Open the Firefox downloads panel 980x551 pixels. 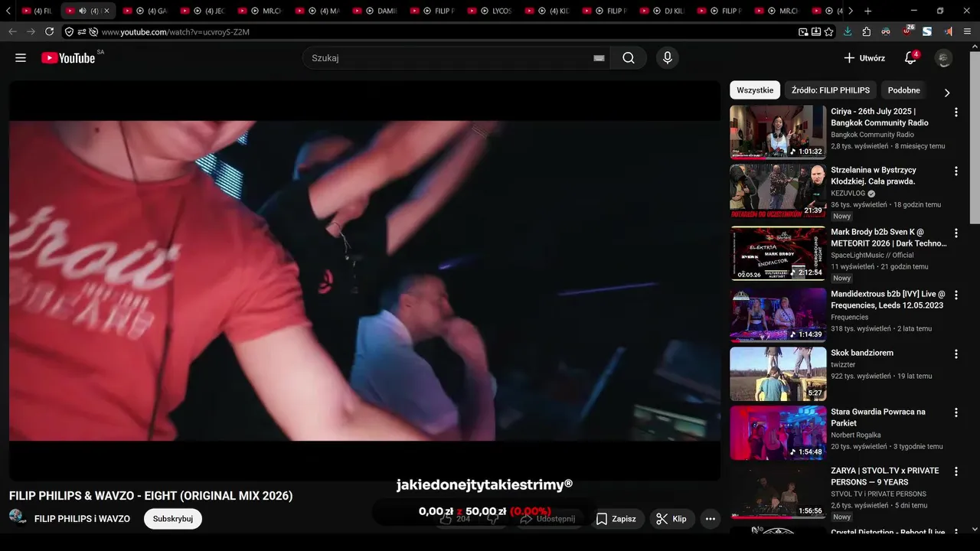(848, 31)
